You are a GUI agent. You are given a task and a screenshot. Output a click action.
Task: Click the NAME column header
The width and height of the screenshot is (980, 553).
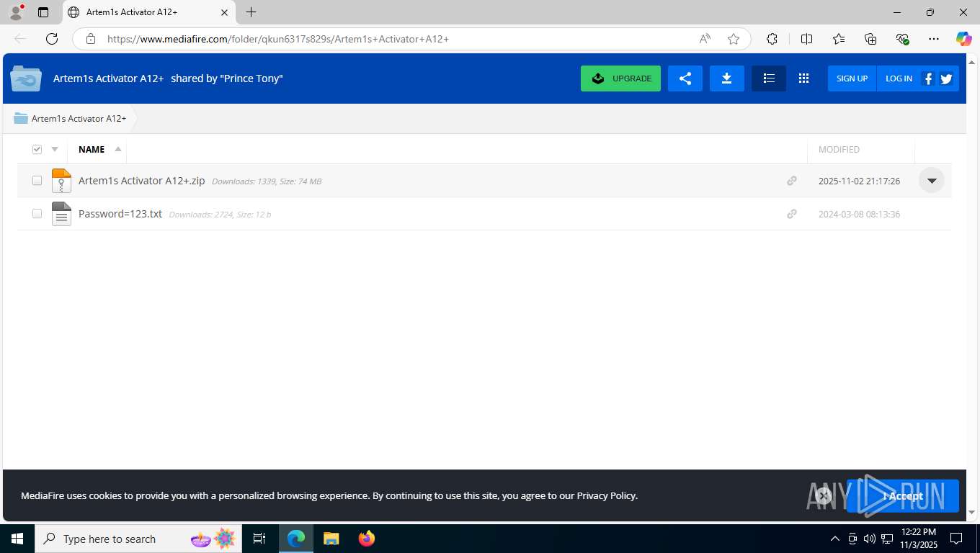point(92,149)
